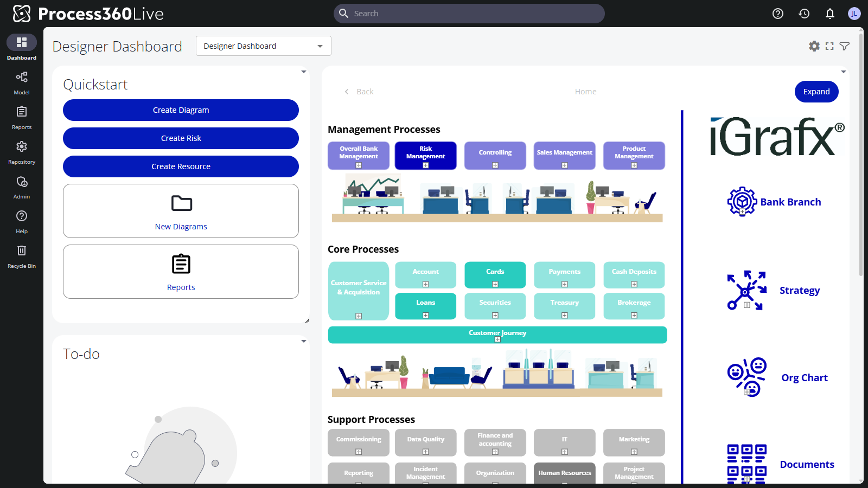Open the Dashboard sidebar icon
Image resolution: width=868 pixels, height=488 pixels.
pyautogui.click(x=22, y=42)
